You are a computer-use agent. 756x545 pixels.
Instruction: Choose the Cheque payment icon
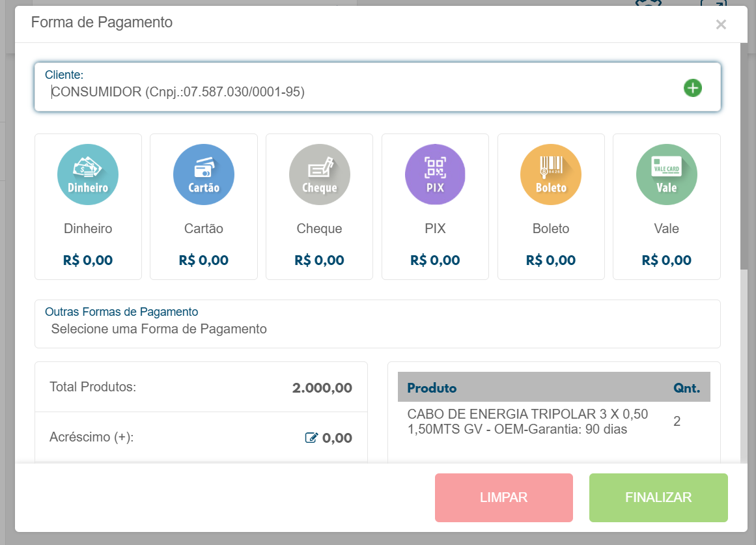point(319,174)
